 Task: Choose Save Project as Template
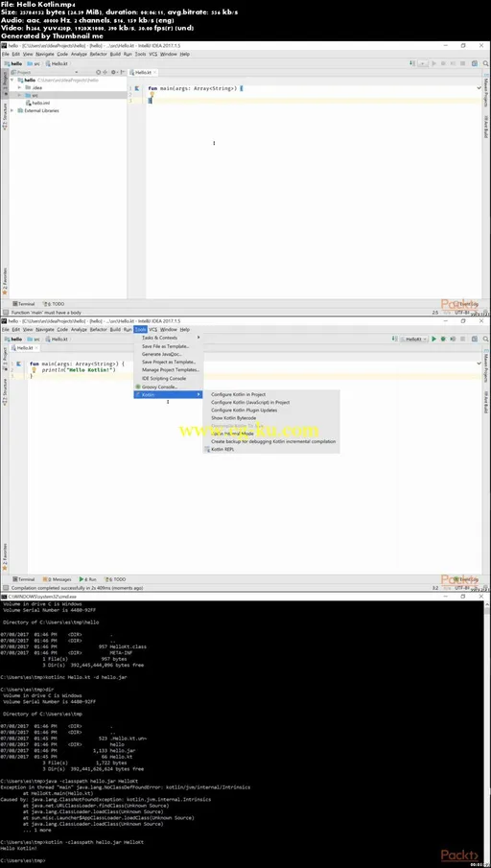pos(169,362)
